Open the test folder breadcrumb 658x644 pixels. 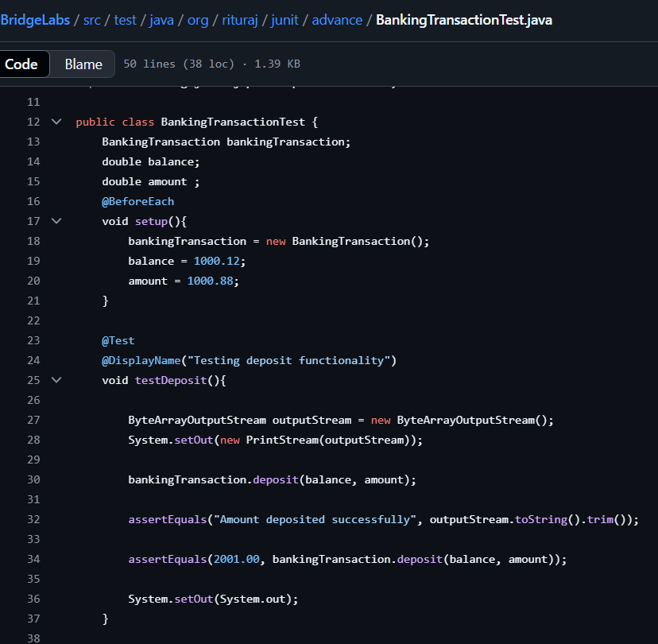[125, 20]
